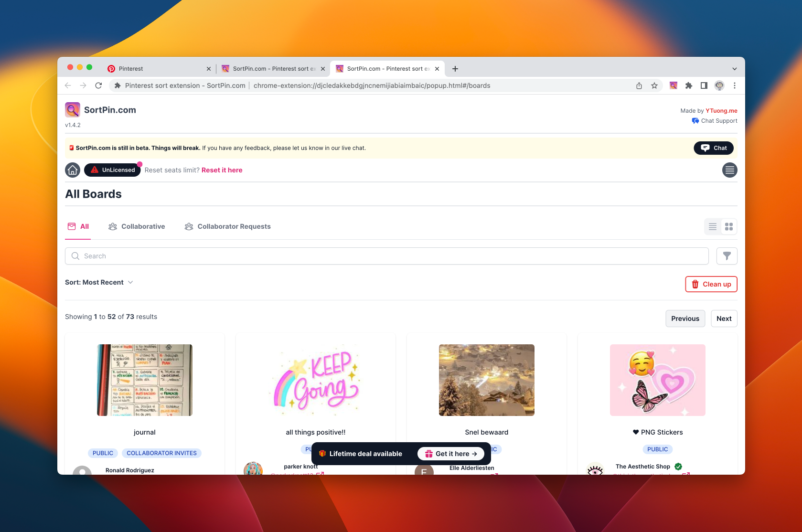The width and height of the screenshot is (802, 532).
Task: Go to the Previous results page
Action: pos(685,319)
